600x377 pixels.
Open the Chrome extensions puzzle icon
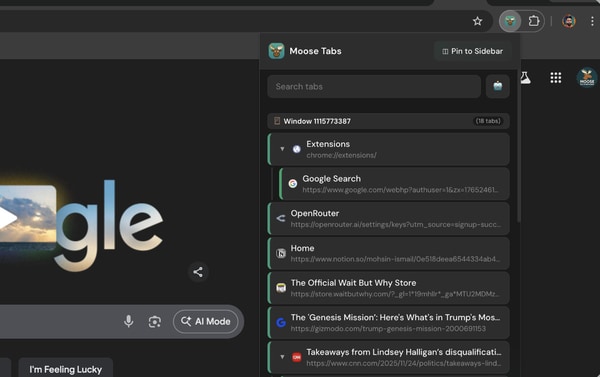[x=533, y=21]
